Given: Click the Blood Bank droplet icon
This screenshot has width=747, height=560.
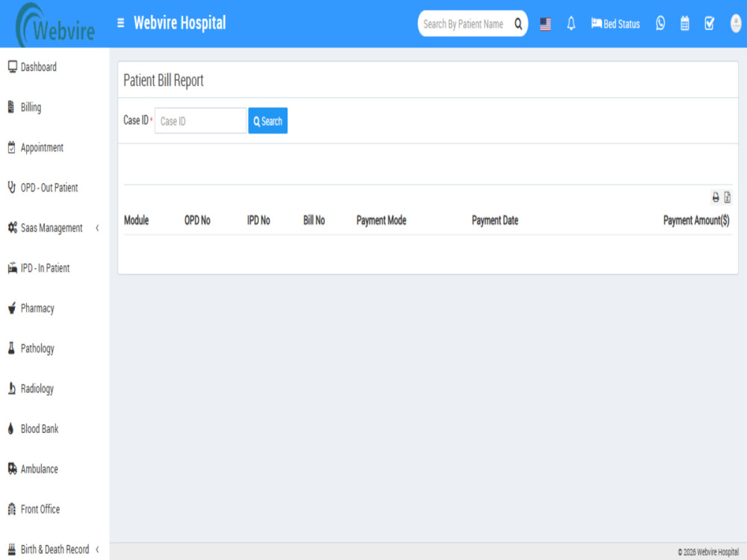Looking at the screenshot, I should tap(11, 429).
